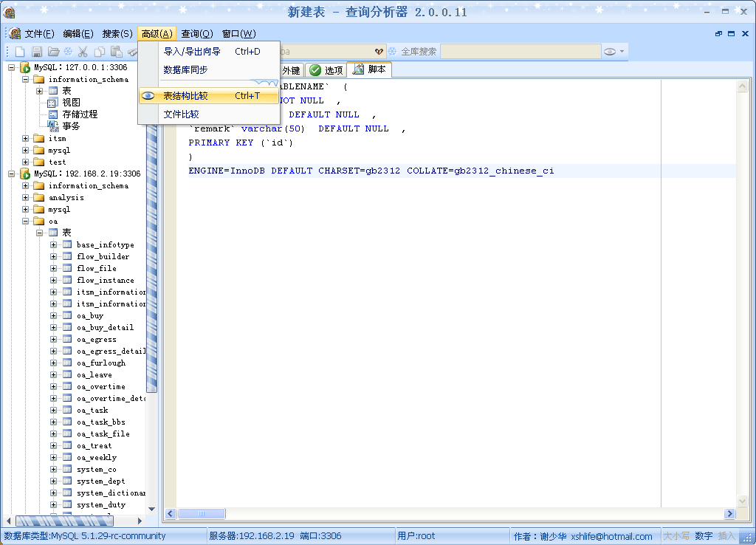Collapse the first information_schema database node
The height and width of the screenshot is (545, 756).
[25, 79]
